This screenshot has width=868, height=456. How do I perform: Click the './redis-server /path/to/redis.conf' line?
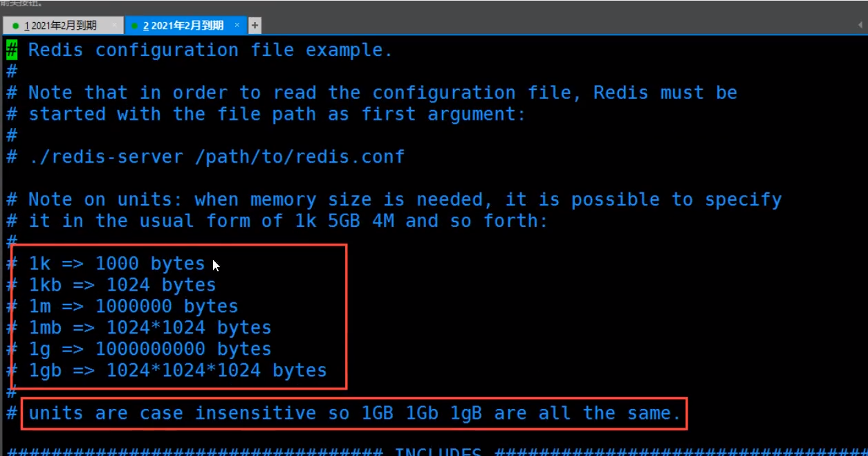coord(205,157)
